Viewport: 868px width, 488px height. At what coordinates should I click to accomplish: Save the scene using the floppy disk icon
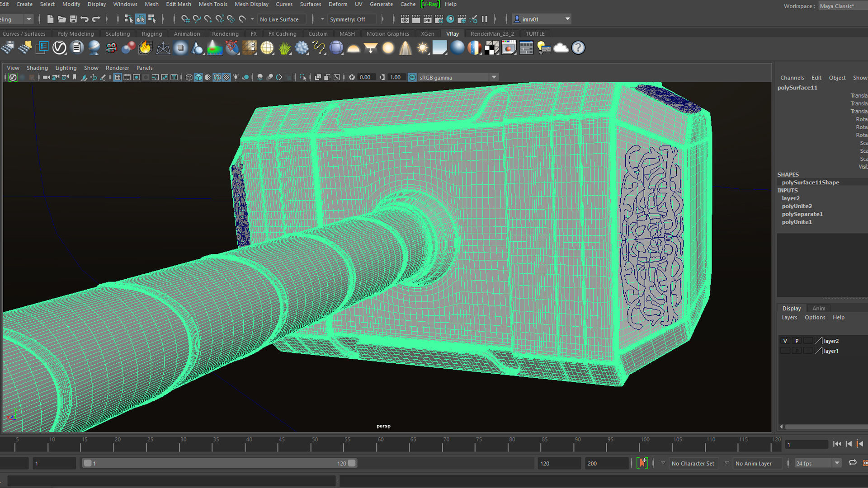point(73,19)
